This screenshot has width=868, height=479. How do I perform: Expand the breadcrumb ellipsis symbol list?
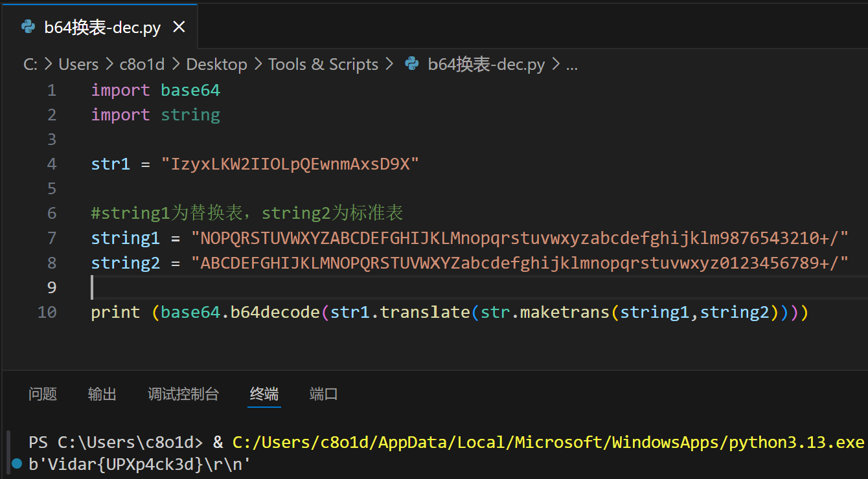pos(572,64)
